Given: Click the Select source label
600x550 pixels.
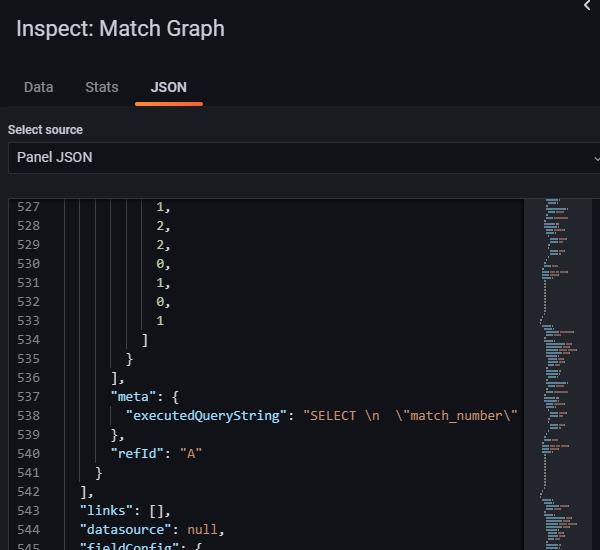Looking at the screenshot, I should [45, 130].
